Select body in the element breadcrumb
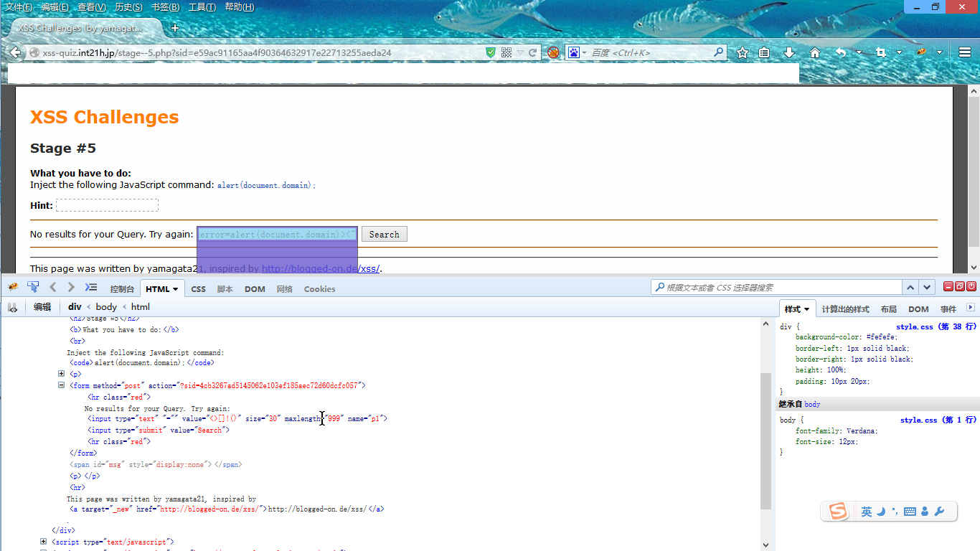This screenshot has width=980, height=551. [x=106, y=307]
